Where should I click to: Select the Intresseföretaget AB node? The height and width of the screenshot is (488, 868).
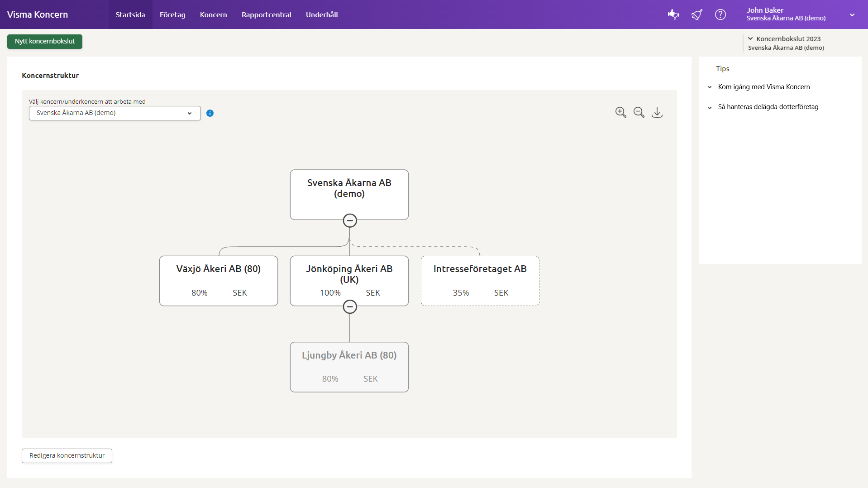pyautogui.click(x=480, y=281)
